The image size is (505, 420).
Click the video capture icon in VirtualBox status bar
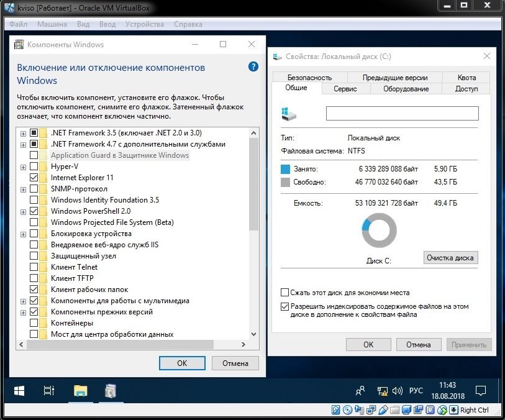(419, 409)
